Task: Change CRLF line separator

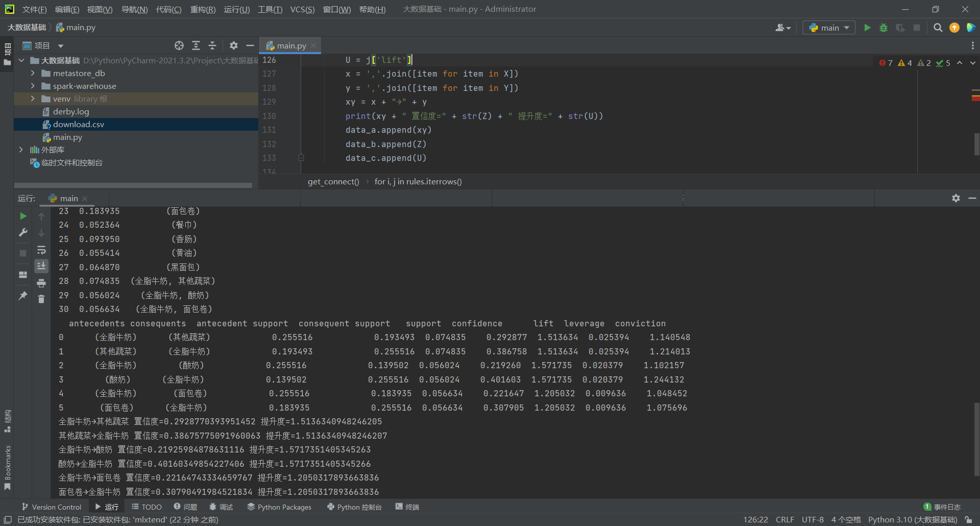Action: (785, 520)
